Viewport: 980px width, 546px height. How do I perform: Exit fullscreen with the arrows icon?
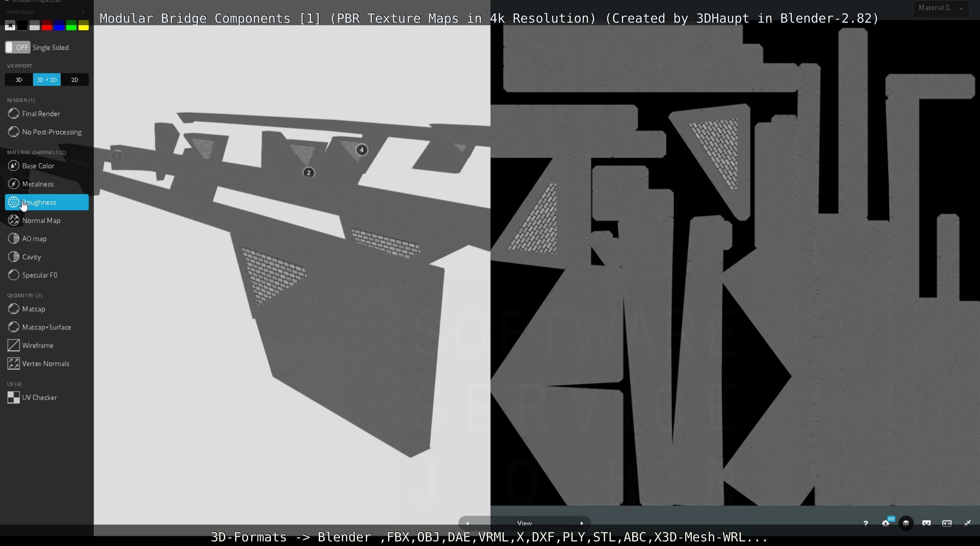tap(968, 524)
